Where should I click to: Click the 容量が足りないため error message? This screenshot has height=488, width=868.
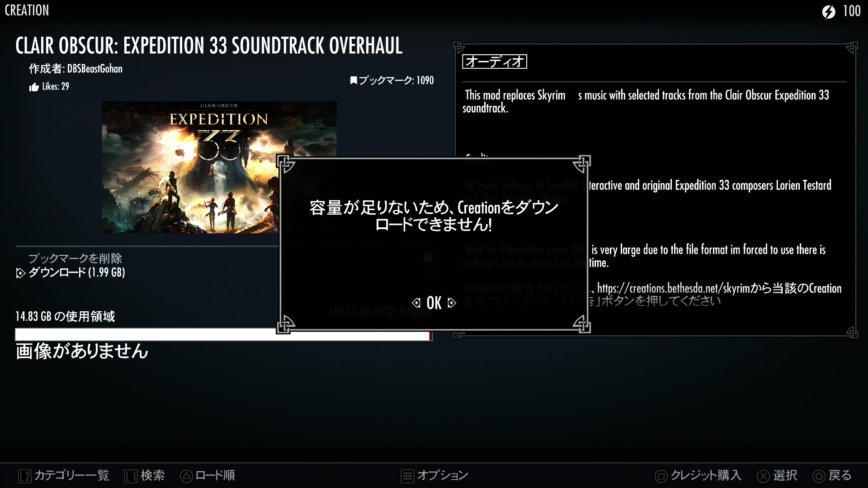click(x=434, y=216)
